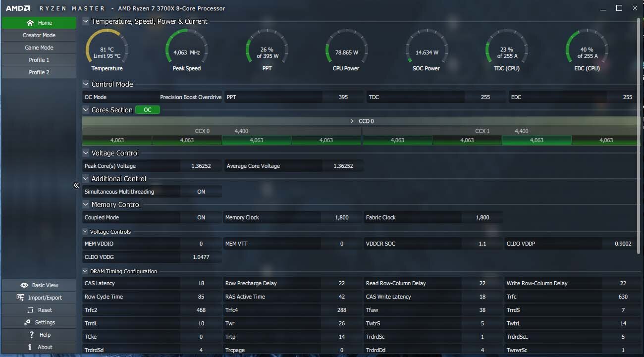Click Reset in the sidebar
Screen dimensions: 644x357
point(39,310)
